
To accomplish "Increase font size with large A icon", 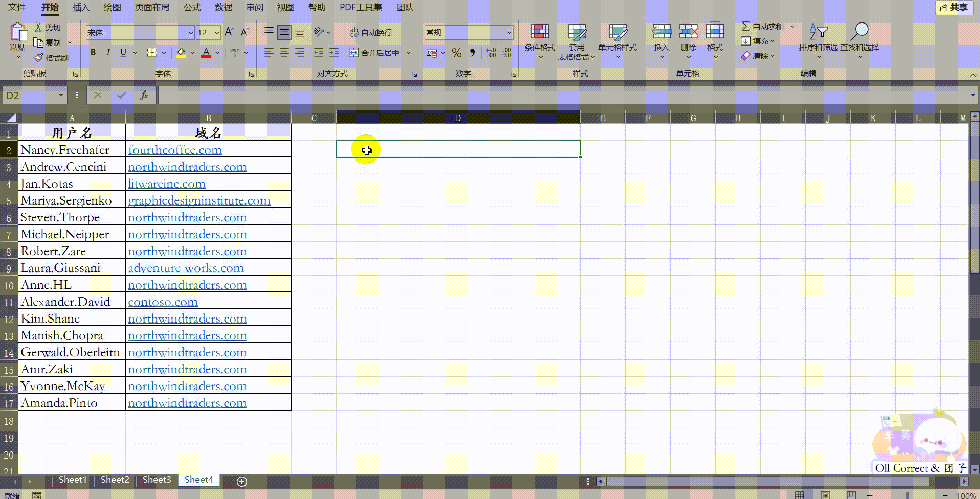I will pos(229,32).
